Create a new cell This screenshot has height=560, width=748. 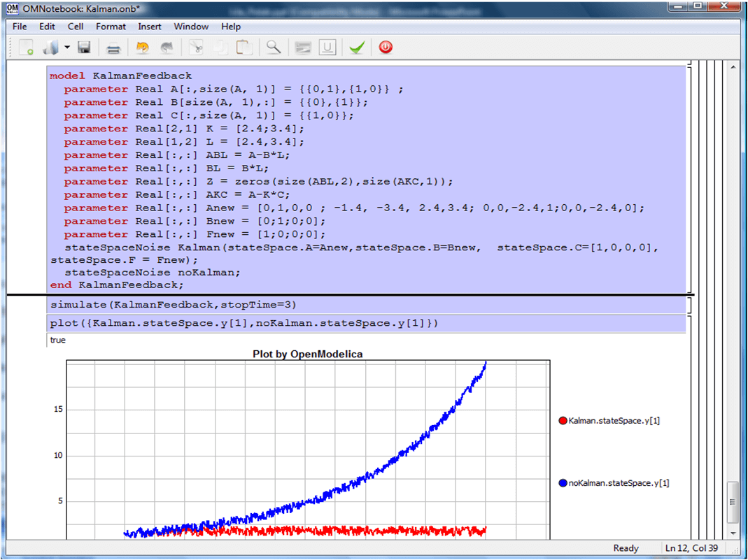click(x=27, y=47)
